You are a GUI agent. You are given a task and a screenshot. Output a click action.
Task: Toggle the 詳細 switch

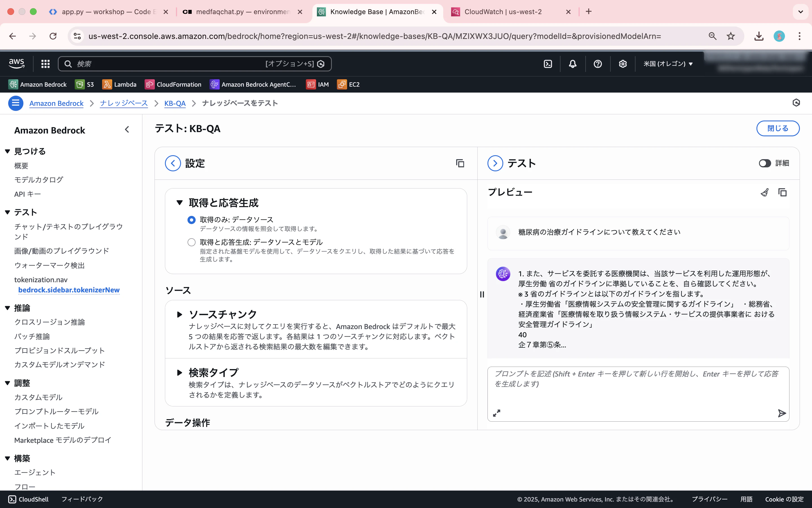[765, 163]
